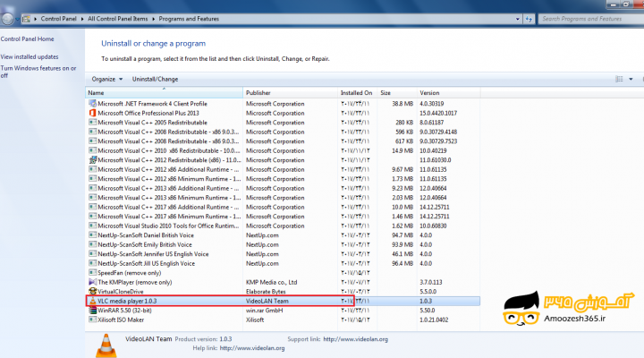
Task: Click the version 3.7.0.113 cell
Action: (431, 282)
